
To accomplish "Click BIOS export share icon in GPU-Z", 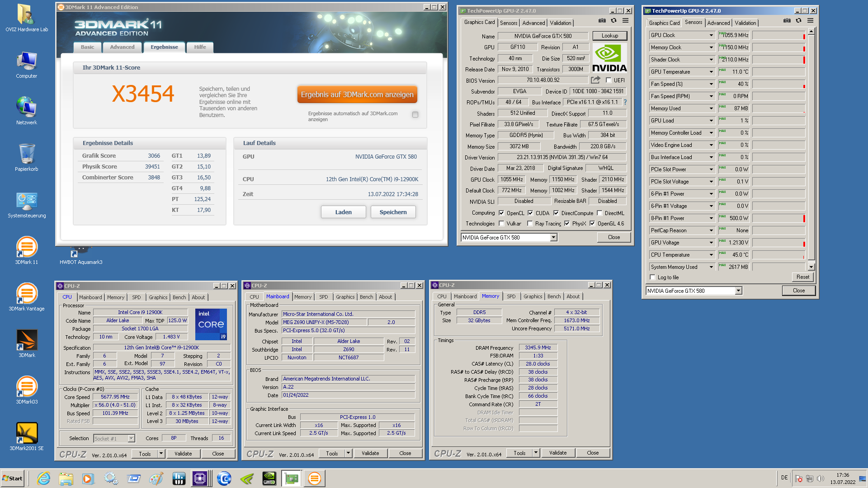I will (595, 80).
